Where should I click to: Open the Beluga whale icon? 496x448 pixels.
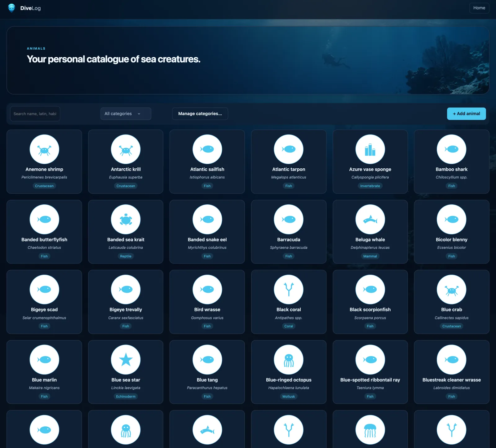(x=370, y=219)
